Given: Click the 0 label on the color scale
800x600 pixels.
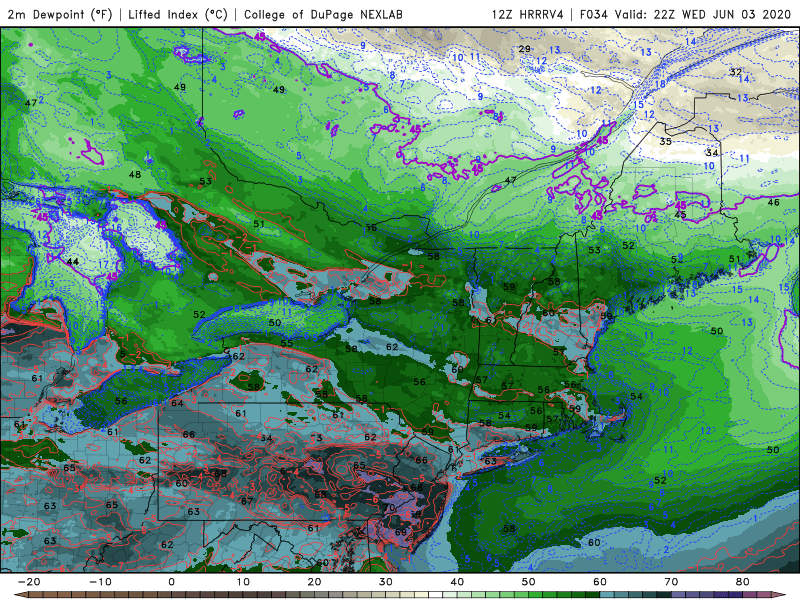Looking at the screenshot, I should (x=171, y=582).
